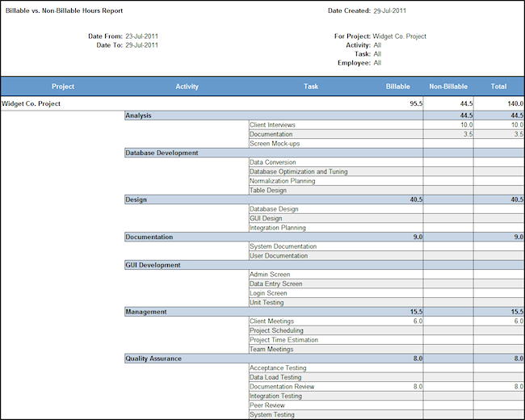Click the Date Created value 29-Jul-2011
Image resolution: width=525 pixels, height=420 pixels.
[x=390, y=10]
